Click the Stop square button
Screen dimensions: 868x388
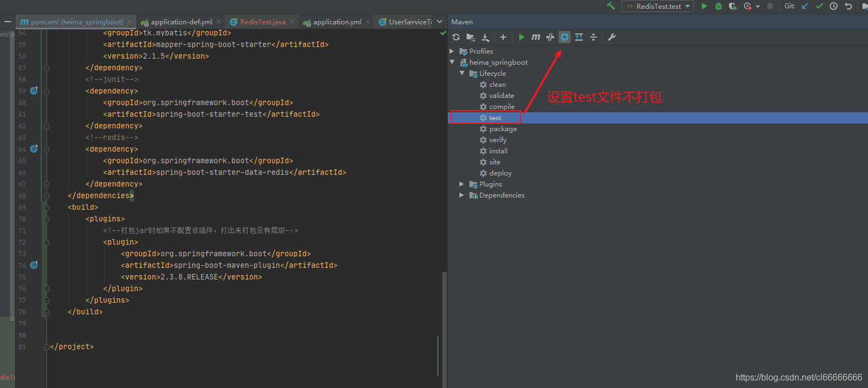tap(770, 6)
